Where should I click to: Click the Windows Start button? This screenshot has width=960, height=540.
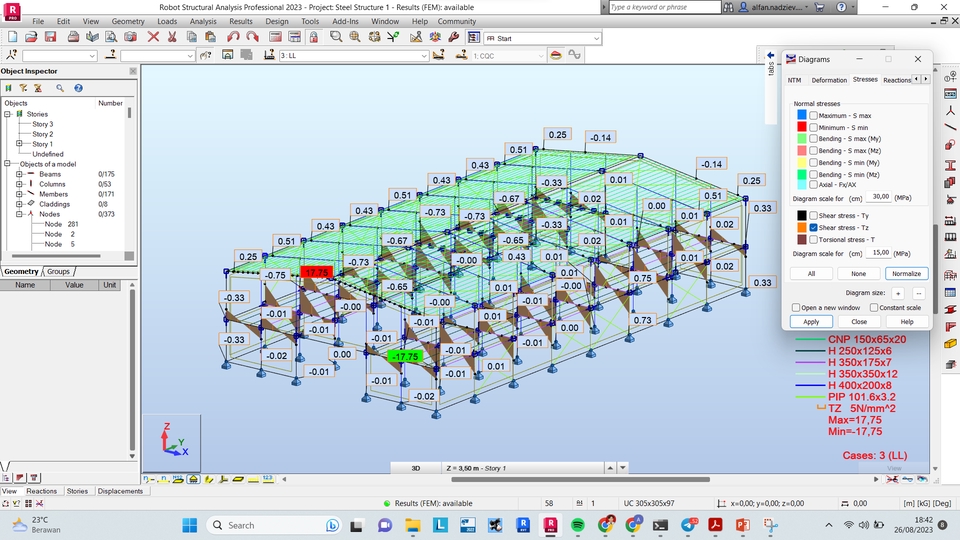pyautogui.click(x=190, y=525)
